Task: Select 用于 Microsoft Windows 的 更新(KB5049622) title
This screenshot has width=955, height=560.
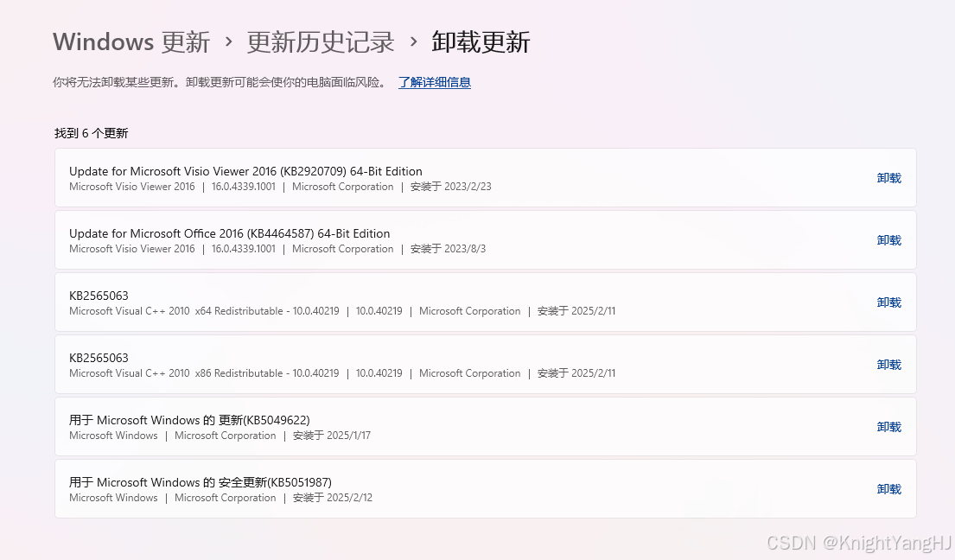Action: coord(189,420)
